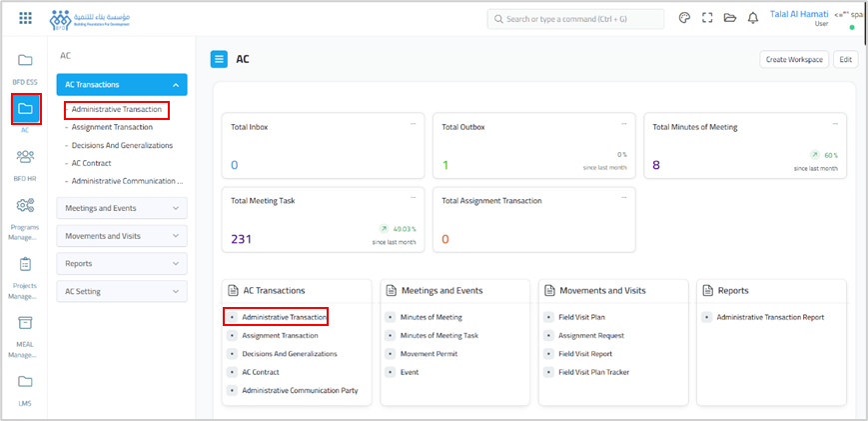Click the theme palette icon in header
This screenshot has height=421, width=868.
pos(684,18)
